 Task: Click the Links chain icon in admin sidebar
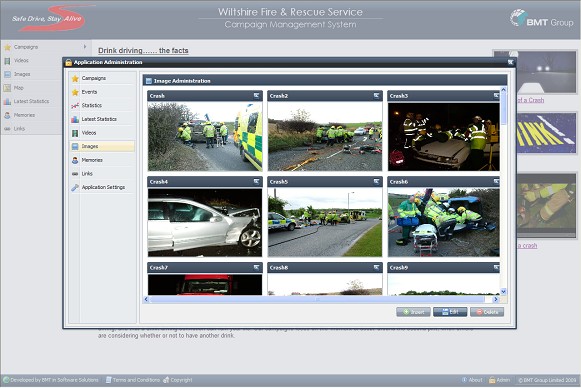(x=75, y=174)
